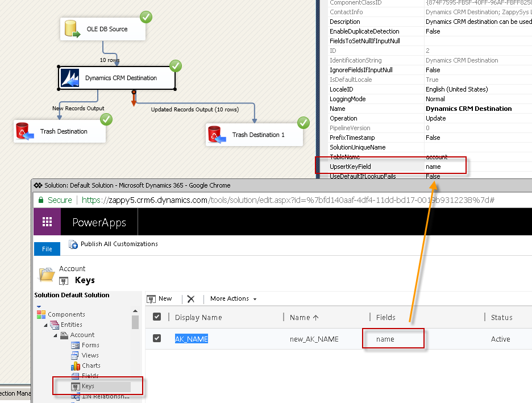The width and height of the screenshot is (532, 403).
Task: Click the Keys header icon beside Keys title
Action: click(x=64, y=281)
